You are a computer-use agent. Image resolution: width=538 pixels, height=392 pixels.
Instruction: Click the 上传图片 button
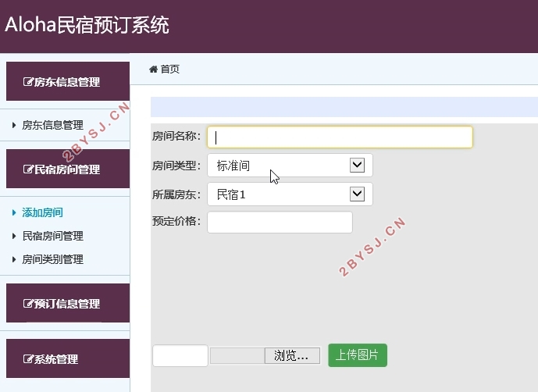point(357,355)
